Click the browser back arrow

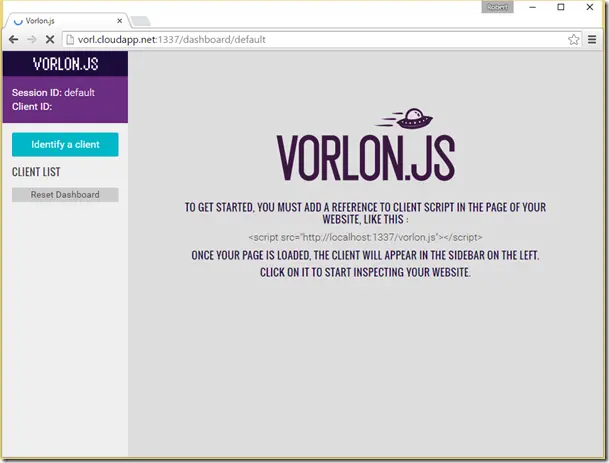(14, 39)
